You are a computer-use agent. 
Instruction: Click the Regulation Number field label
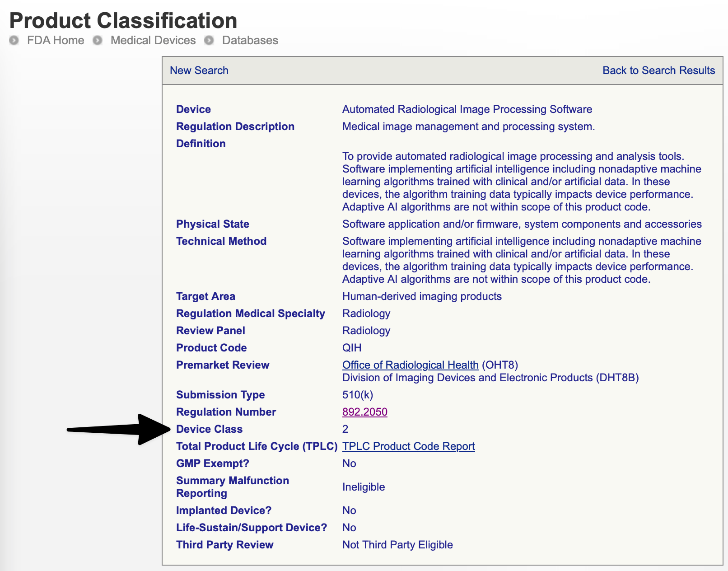(226, 412)
